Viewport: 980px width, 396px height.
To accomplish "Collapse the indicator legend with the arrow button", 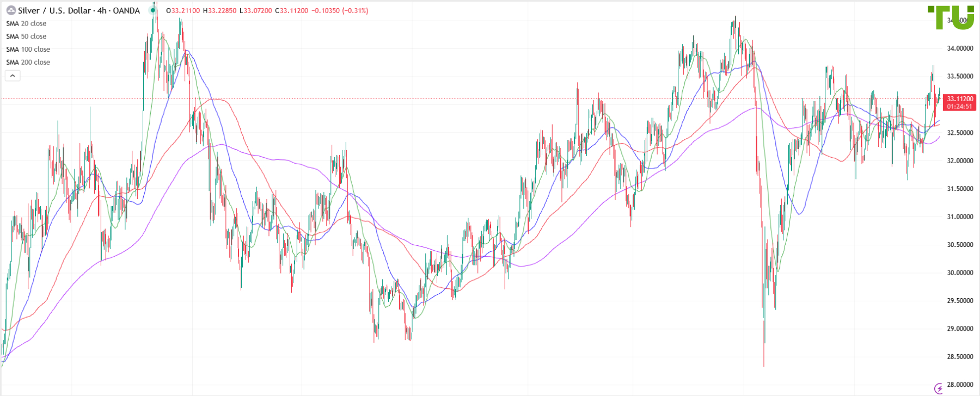I will [13, 76].
